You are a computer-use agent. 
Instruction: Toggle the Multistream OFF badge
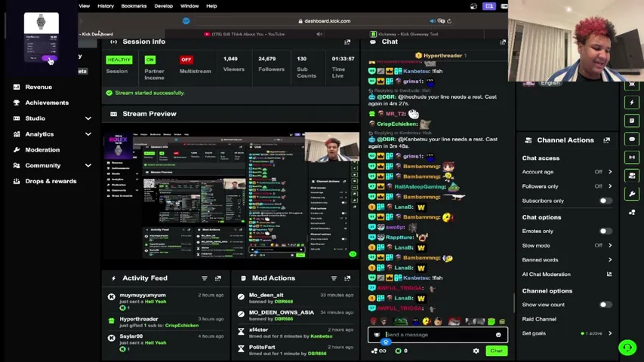(186, 60)
